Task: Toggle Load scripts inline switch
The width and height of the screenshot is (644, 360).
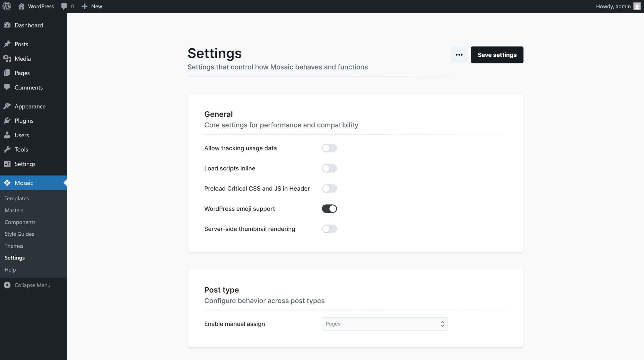Action: [329, 168]
